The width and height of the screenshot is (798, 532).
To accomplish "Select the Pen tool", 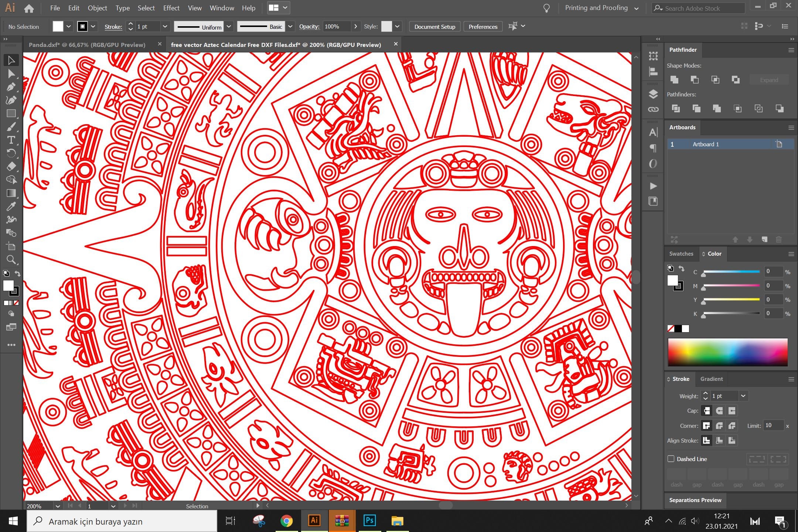I will pos(11,87).
